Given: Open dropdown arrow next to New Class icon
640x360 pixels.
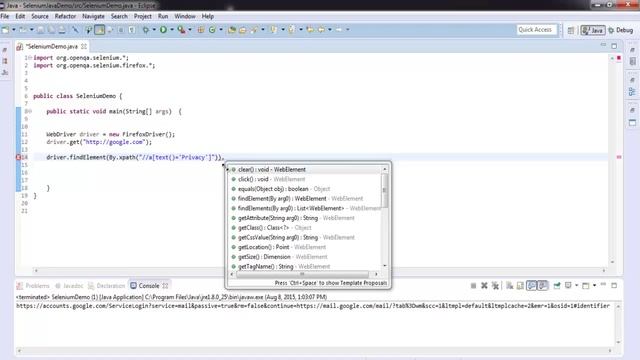Looking at the screenshot, I should (x=221, y=30).
